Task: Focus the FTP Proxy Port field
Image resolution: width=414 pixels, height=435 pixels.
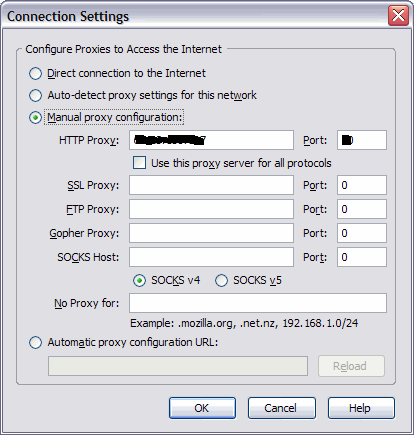Action: (x=362, y=209)
